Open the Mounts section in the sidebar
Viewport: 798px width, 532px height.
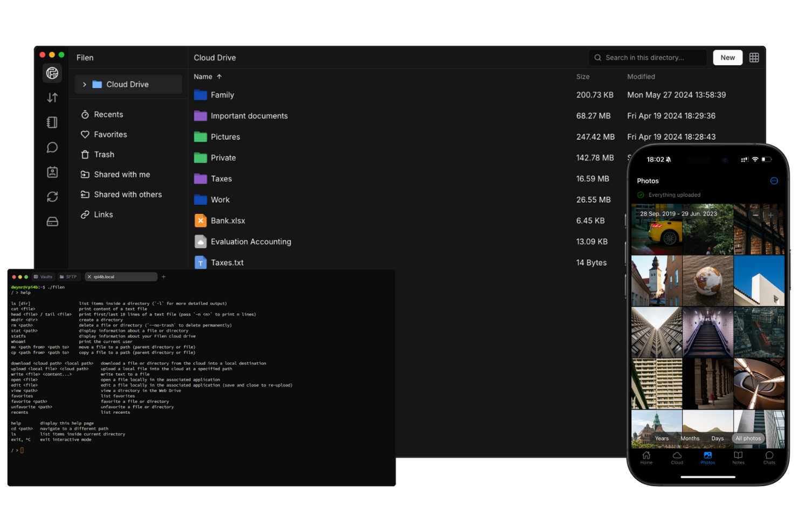click(x=52, y=221)
